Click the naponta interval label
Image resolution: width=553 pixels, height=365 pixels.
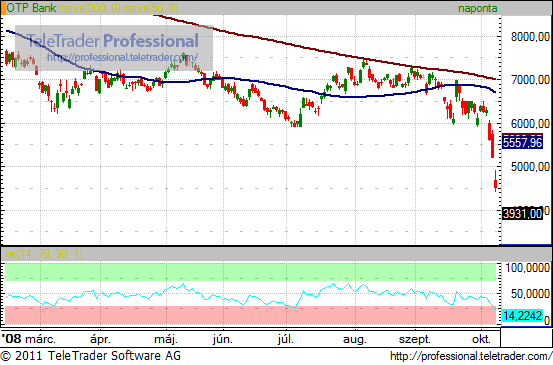(478, 8)
